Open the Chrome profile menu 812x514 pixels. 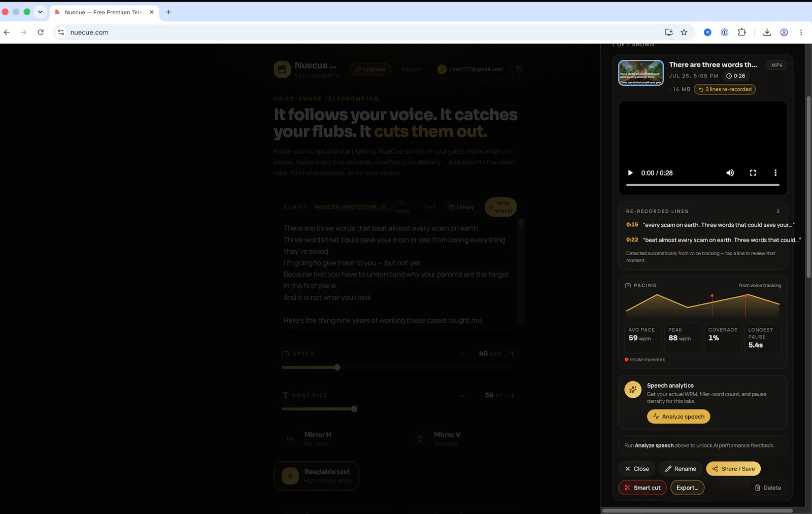pos(784,32)
